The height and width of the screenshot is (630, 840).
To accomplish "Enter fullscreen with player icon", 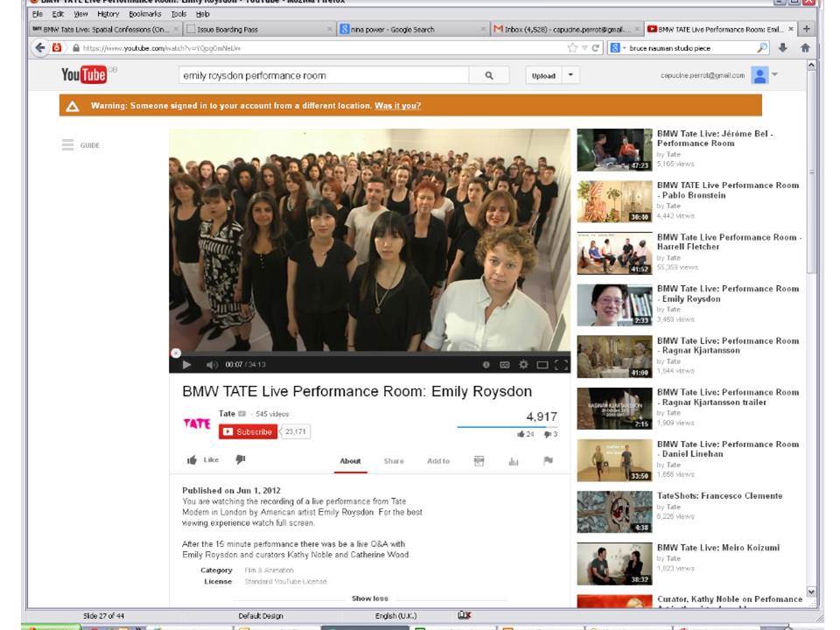I will (x=561, y=365).
